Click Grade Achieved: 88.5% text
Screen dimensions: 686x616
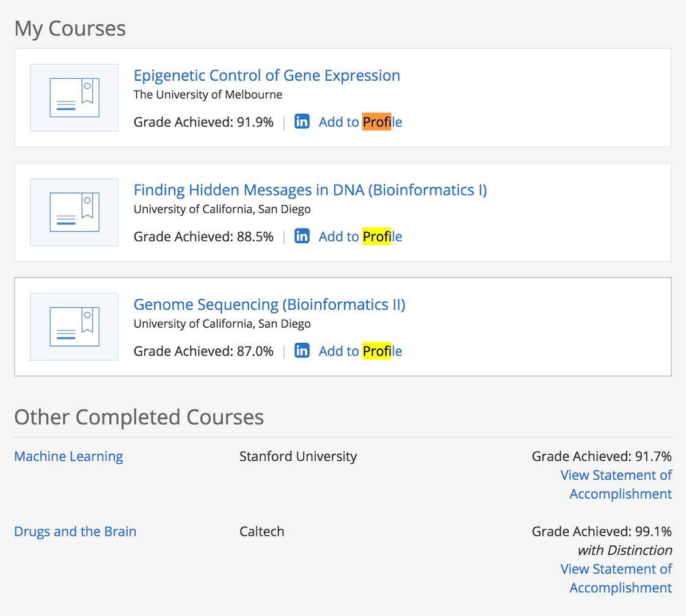[x=203, y=237]
